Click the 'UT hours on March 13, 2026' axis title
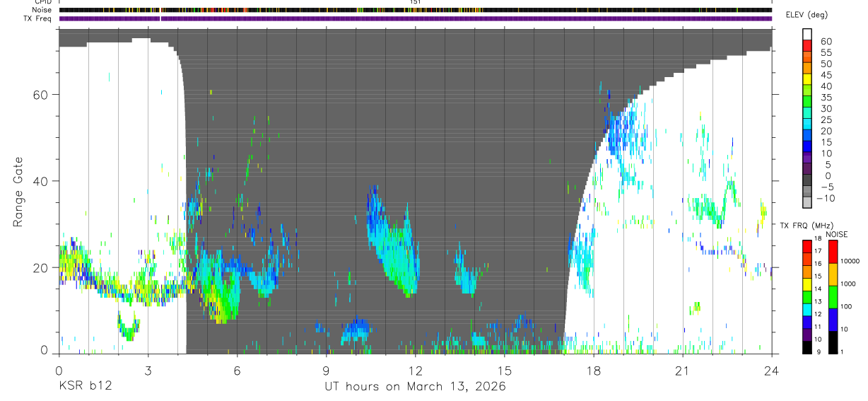 415,386
